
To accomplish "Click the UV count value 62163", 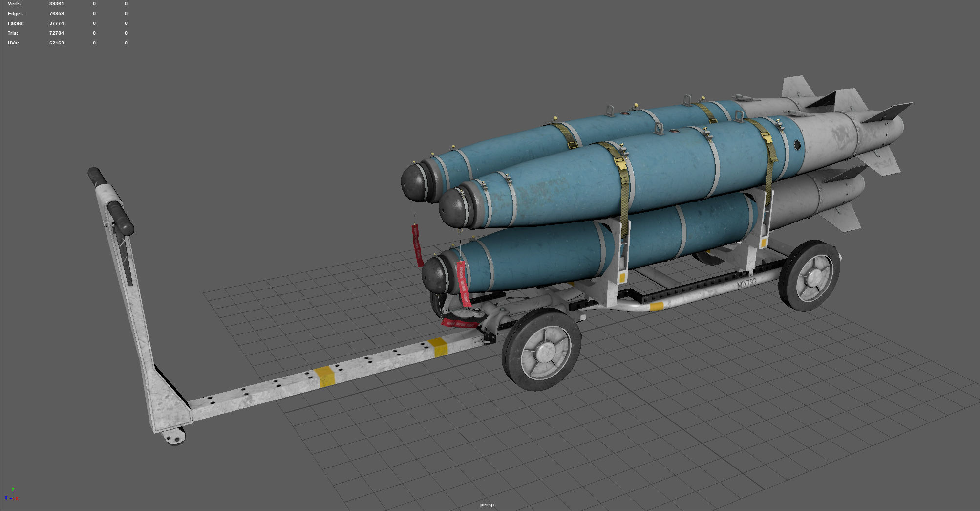I will pos(57,43).
